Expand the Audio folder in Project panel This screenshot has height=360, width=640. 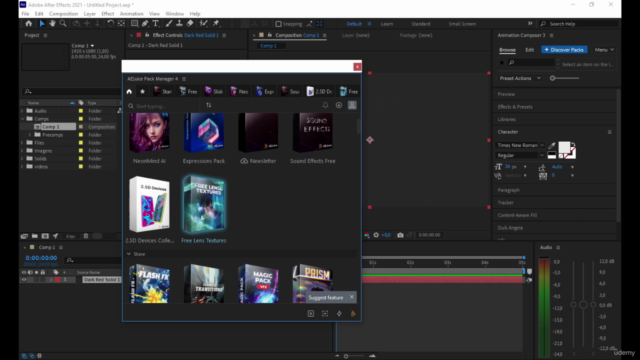point(22,111)
